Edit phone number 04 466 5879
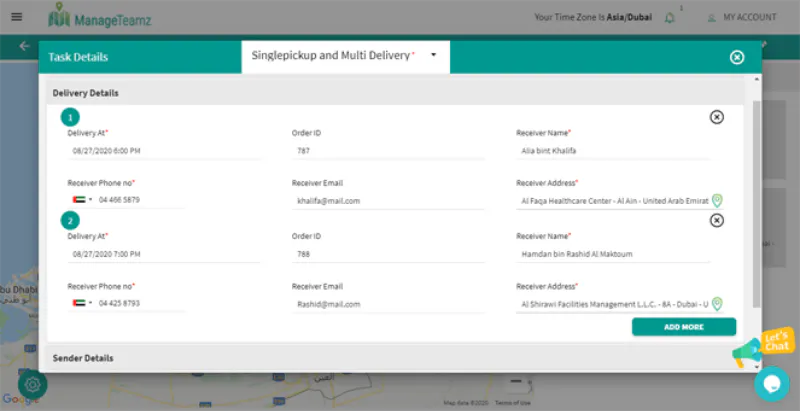The image size is (800, 411). pyautogui.click(x=141, y=200)
